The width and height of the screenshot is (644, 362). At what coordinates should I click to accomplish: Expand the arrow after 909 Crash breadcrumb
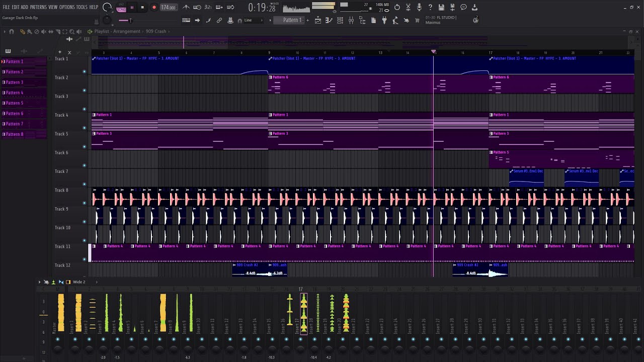click(x=170, y=31)
